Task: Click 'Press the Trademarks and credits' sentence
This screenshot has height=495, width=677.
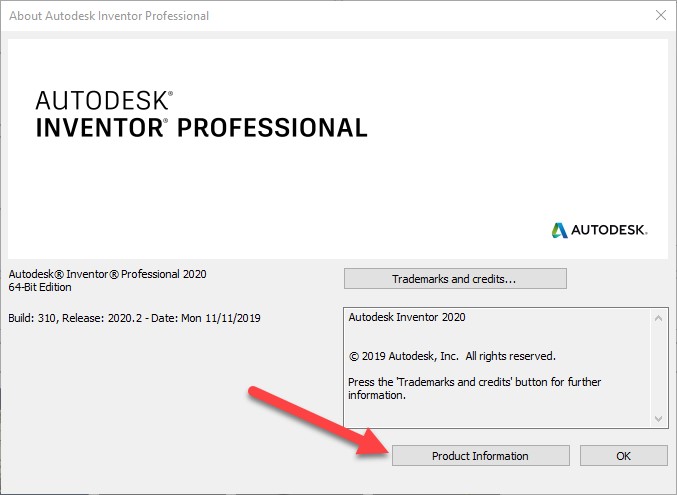Action: [475, 388]
